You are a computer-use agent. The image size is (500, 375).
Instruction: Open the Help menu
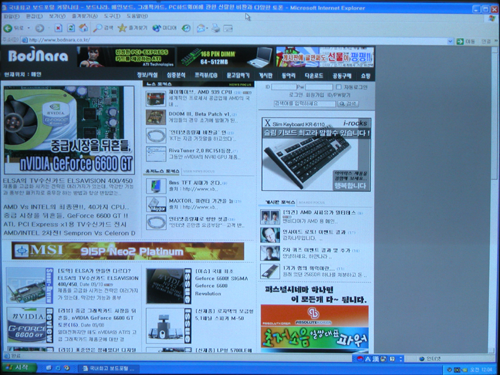point(137,16)
